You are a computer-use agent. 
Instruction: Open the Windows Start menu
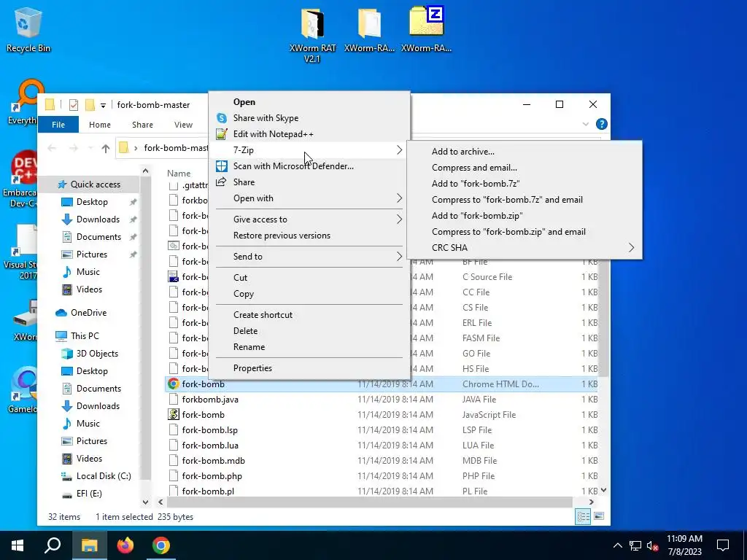point(18,545)
